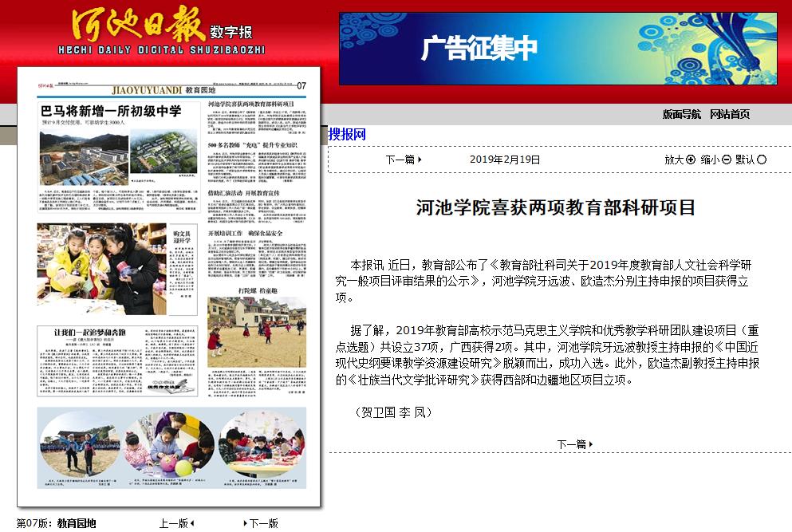
Task: Go to 网站首页 site homepage
Action: [730, 114]
